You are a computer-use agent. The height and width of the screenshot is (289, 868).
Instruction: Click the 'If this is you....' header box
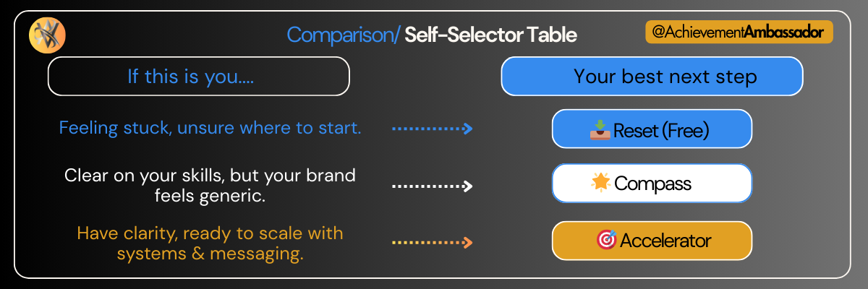coord(199,77)
